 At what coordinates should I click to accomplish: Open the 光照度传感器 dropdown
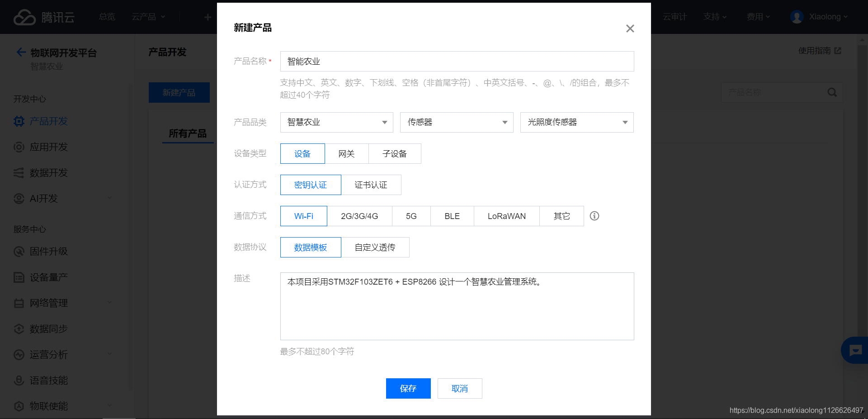pyautogui.click(x=577, y=122)
